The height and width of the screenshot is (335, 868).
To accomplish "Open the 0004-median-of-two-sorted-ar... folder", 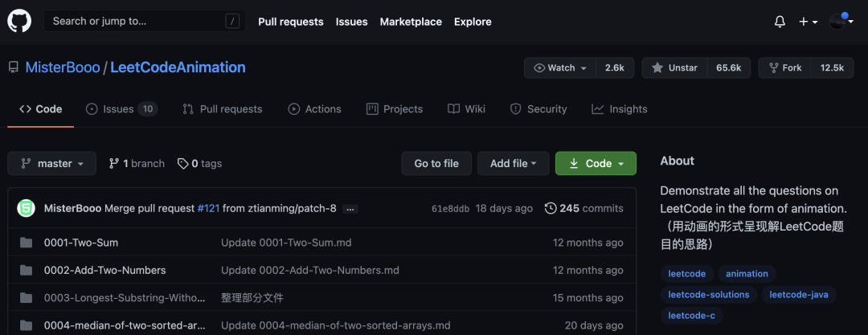I will 125,325.
